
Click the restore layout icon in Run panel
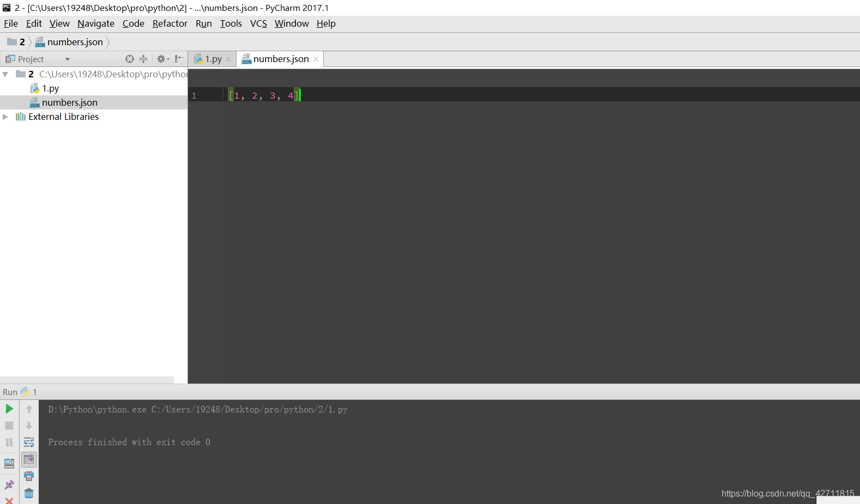pyautogui.click(x=9, y=464)
